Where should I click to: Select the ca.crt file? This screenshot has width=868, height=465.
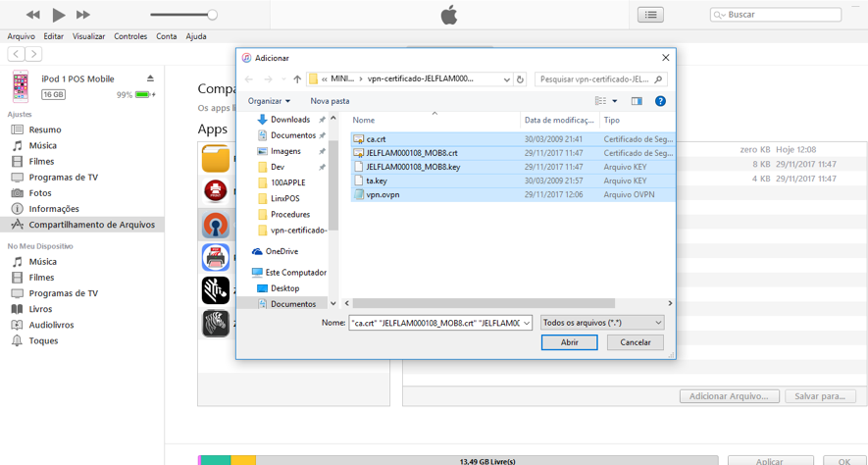click(x=513, y=139)
